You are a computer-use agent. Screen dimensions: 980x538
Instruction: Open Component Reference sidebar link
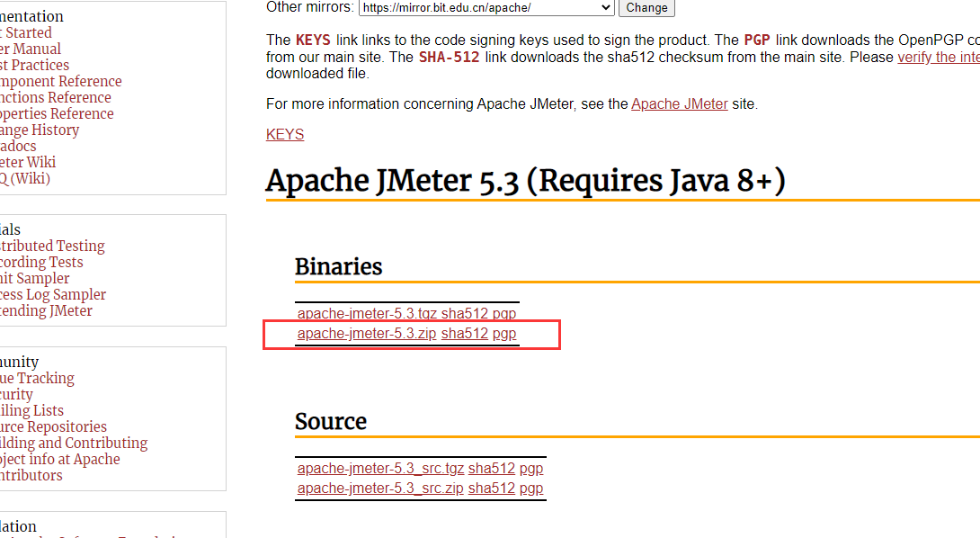(60, 81)
